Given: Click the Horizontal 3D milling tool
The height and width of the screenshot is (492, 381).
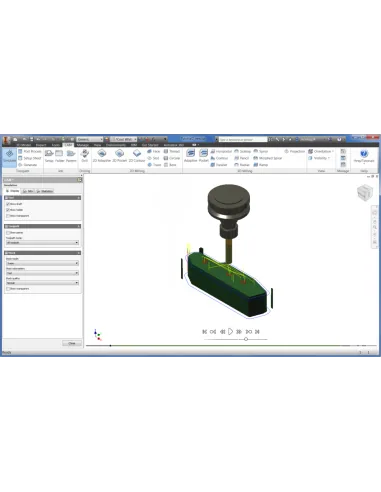Looking at the screenshot, I should pyautogui.click(x=221, y=151).
